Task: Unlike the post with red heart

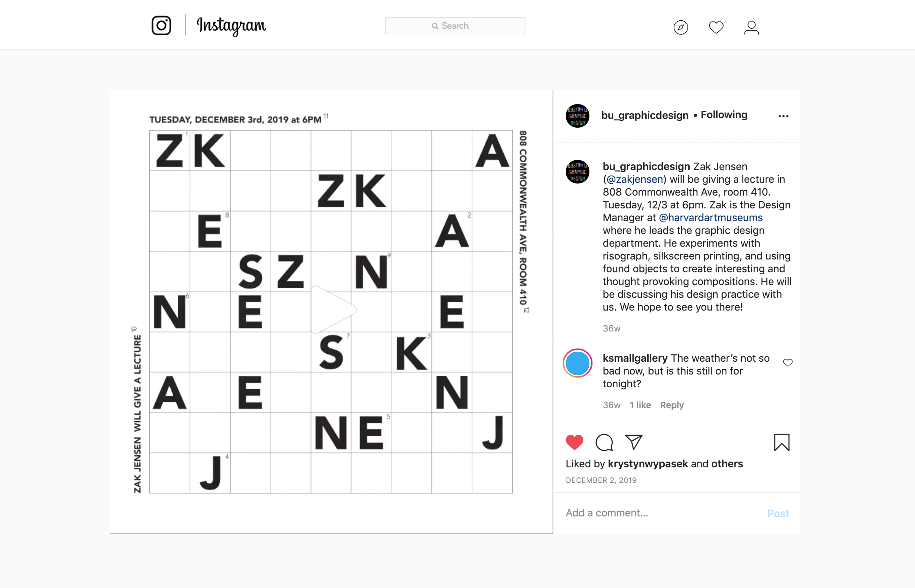Action: [x=574, y=442]
